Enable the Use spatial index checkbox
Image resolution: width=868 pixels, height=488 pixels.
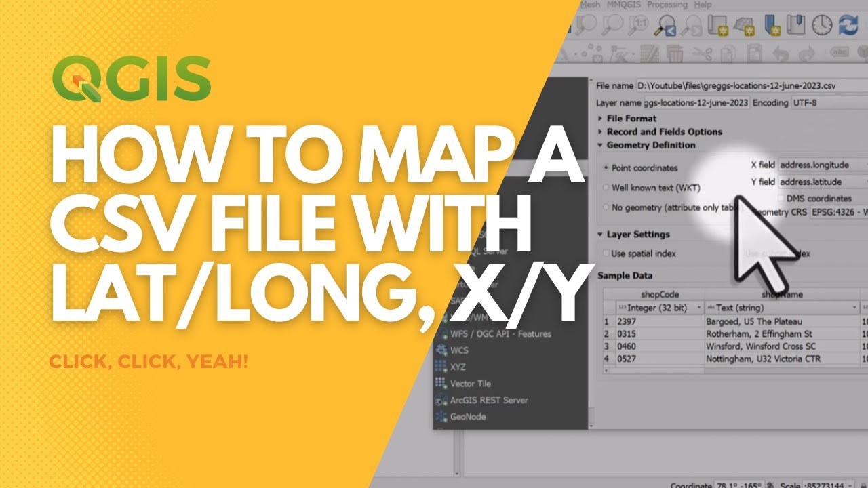tap(606, 253)
